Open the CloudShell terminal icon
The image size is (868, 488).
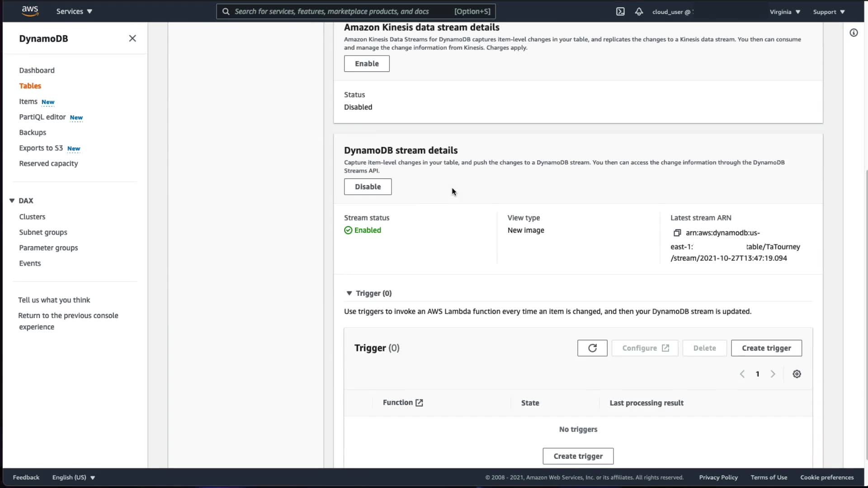click(620, 12)
